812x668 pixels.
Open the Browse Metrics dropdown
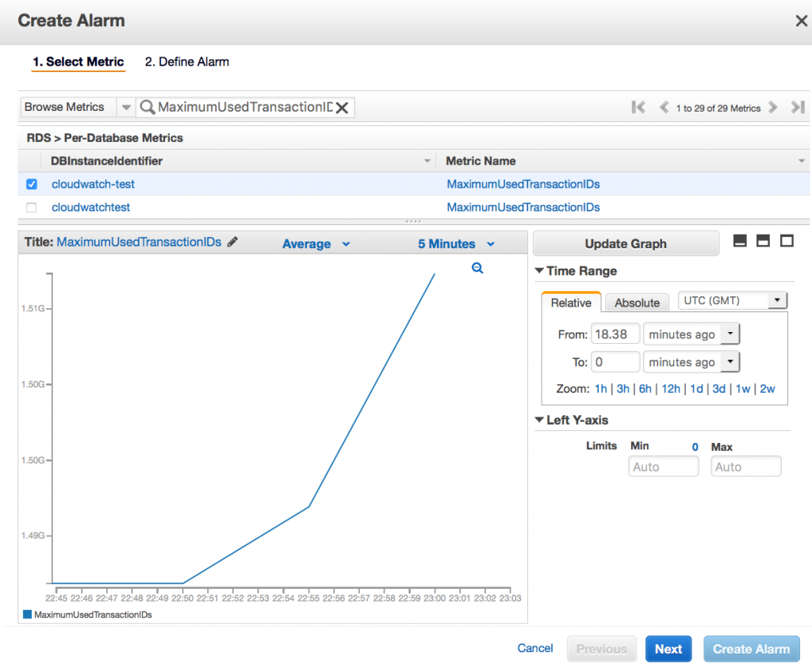(x=126, y=107)
